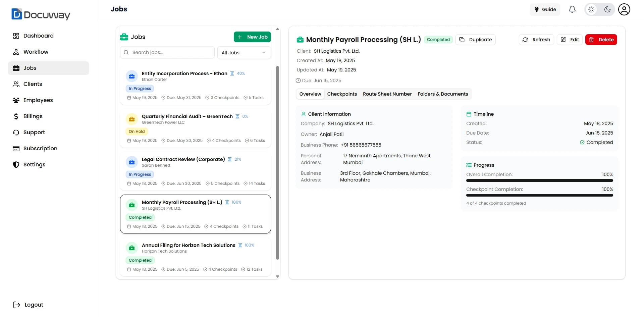This screenshot has height=317, width=644.
Task: Click the Subscription card icon
Action: tap(16, 148)
